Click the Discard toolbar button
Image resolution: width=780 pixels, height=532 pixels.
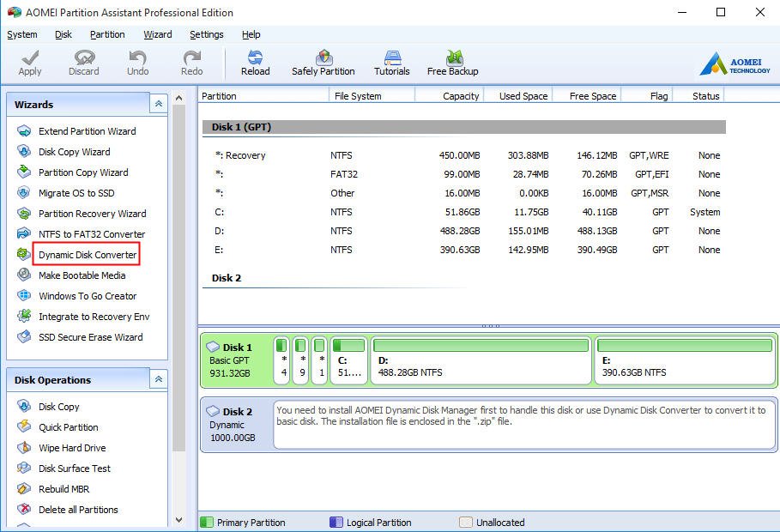(x=83, y=63)
